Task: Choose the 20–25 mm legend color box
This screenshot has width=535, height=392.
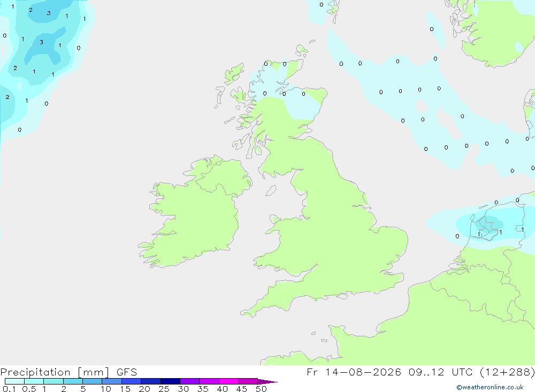Action: coord(151,381)
